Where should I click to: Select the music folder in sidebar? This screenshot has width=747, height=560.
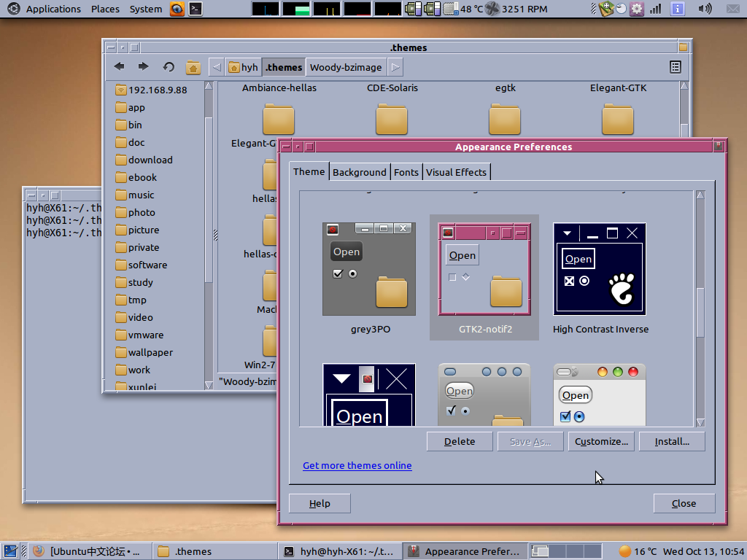(135, 195)
